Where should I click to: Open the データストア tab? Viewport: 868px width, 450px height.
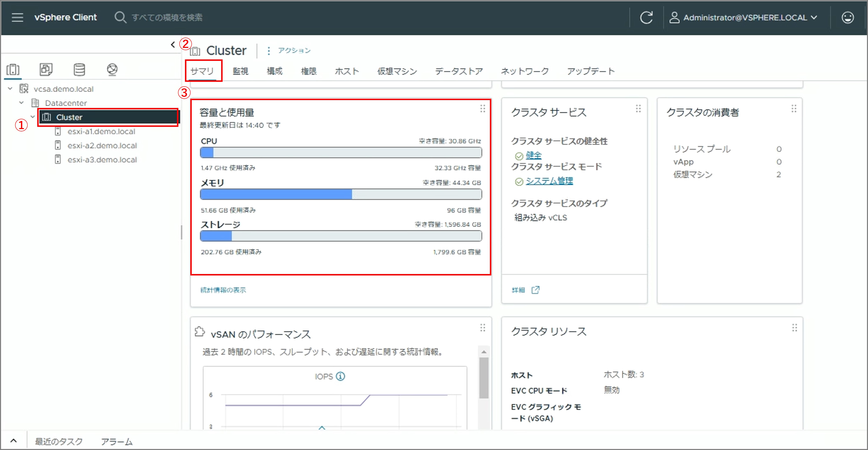459,71
